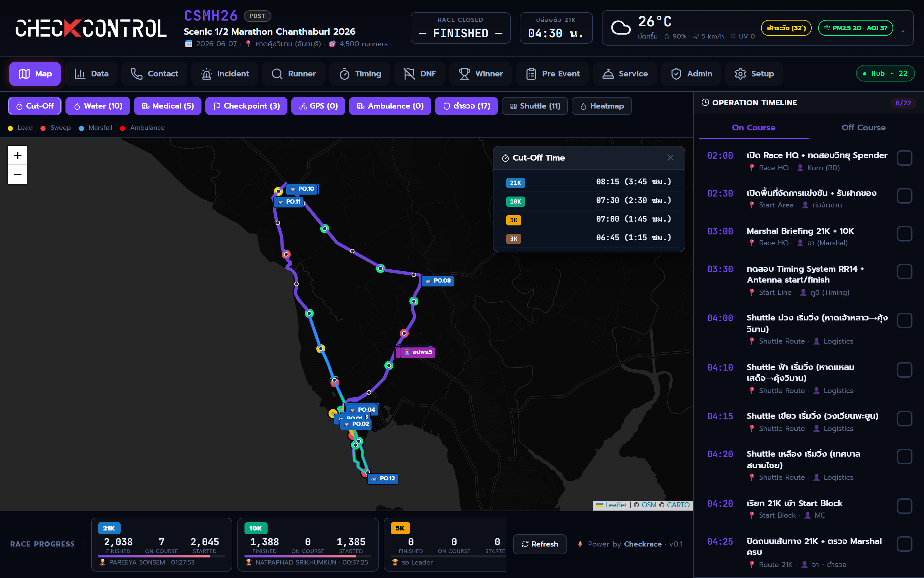
Task: Toggle Ambulance (0) layer
Action: (390, 106)
